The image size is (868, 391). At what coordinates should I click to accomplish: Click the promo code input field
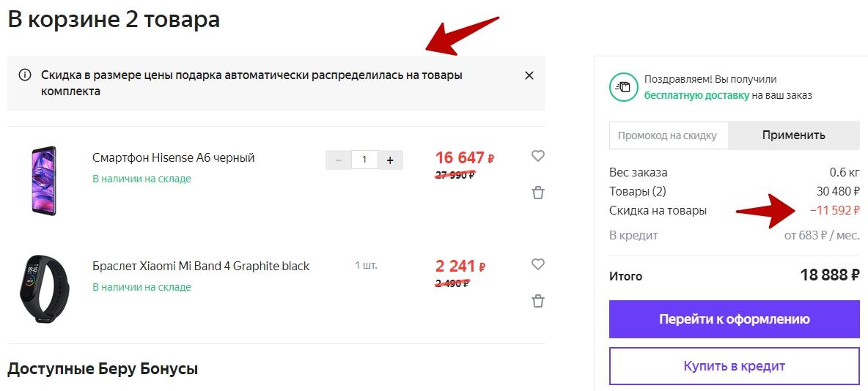point(669,135)
